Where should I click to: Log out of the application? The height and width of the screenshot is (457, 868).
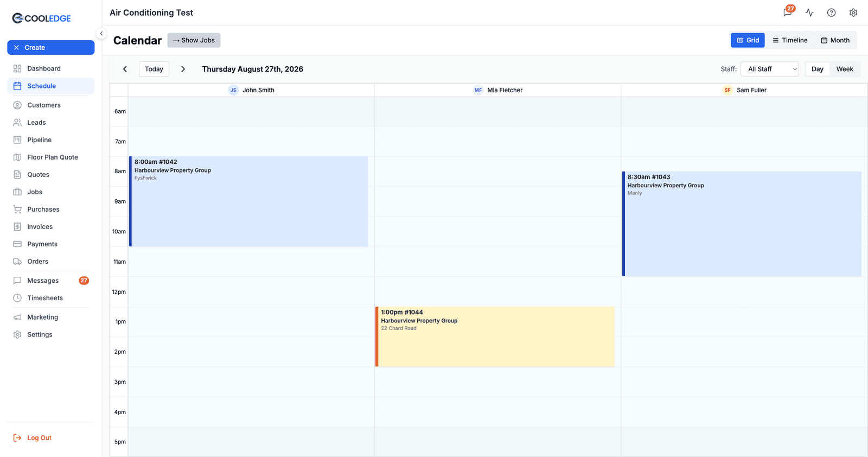tap(33, 438)
